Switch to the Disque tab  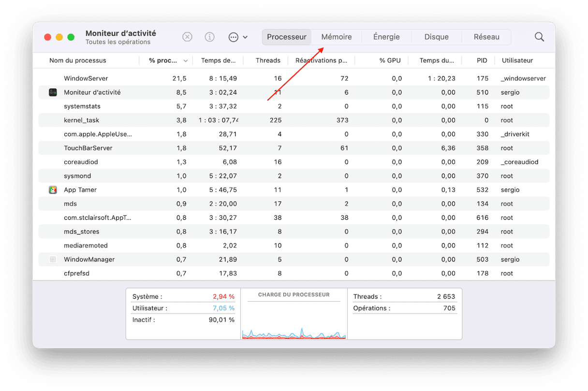click(436, 37)
